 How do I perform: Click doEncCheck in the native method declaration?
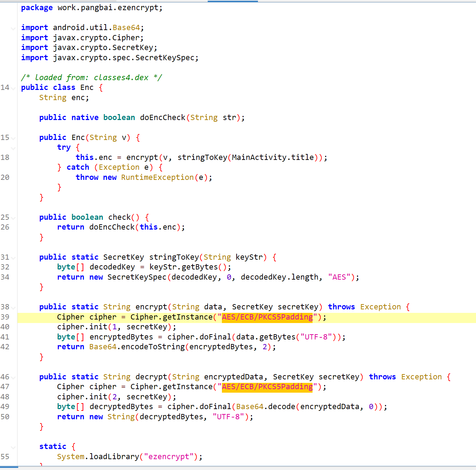pos(163,118)
